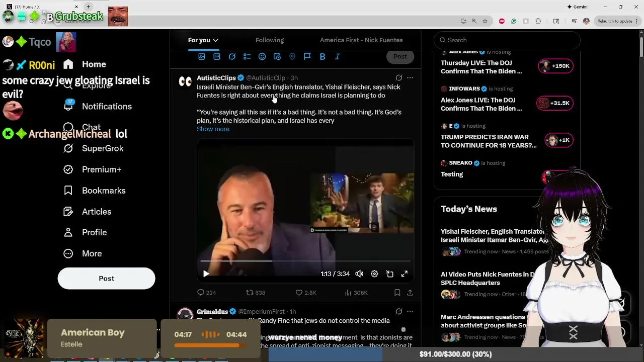Bookmark the AutisticClips post
This screenshot has width=644, height=362.
tap(397, 293)
